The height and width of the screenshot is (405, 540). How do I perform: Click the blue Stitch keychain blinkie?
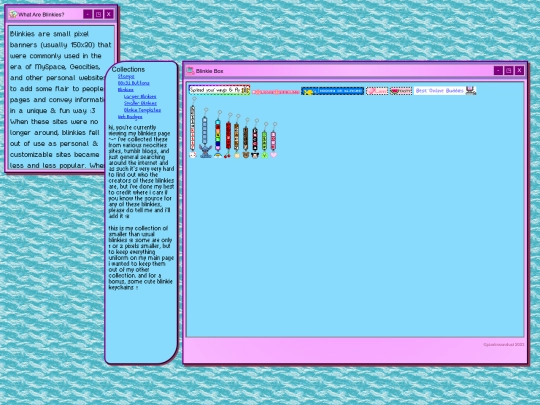tap(206, 133)
